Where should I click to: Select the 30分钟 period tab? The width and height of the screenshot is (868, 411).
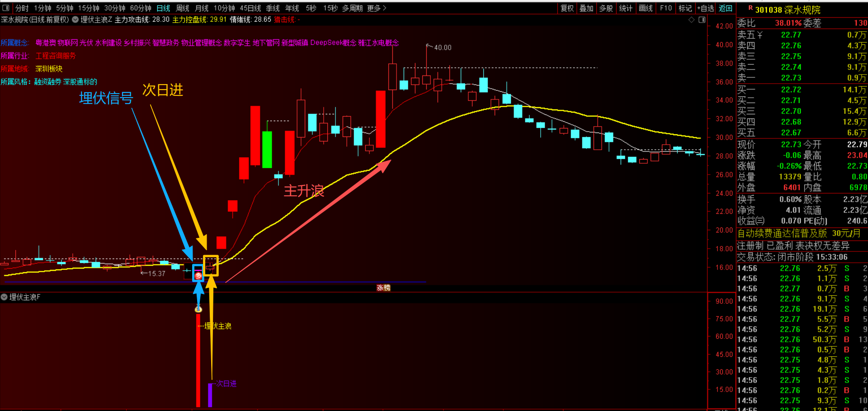point(115,8)
